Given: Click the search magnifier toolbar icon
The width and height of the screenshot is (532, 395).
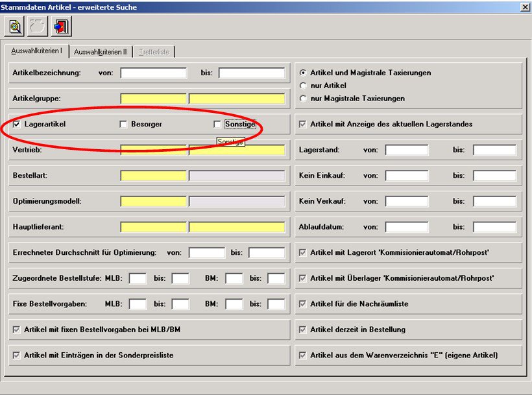Looking at the screenshot, I should [x=14, y=27].
